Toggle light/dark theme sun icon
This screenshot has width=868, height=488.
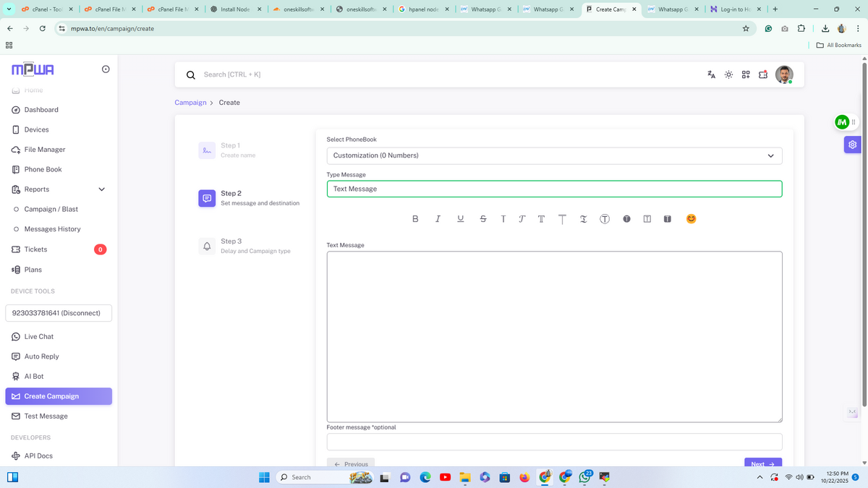click(728, 74)
